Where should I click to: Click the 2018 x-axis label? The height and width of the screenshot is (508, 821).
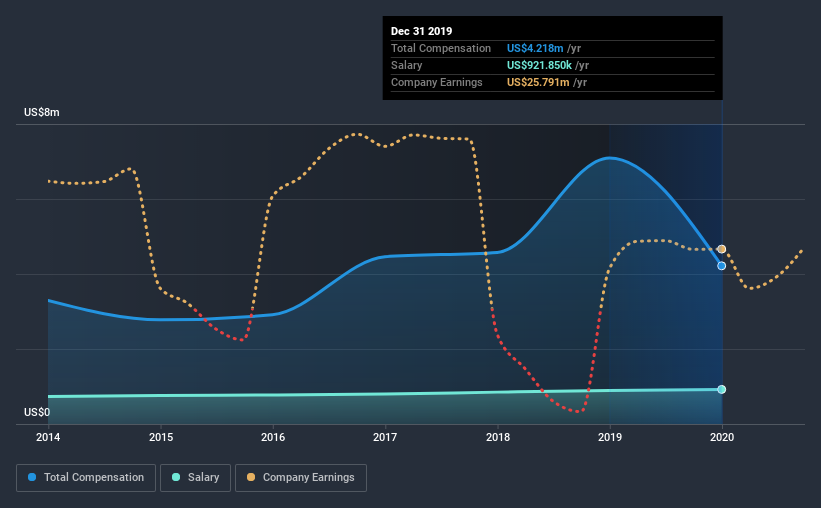tap(497, 437)
